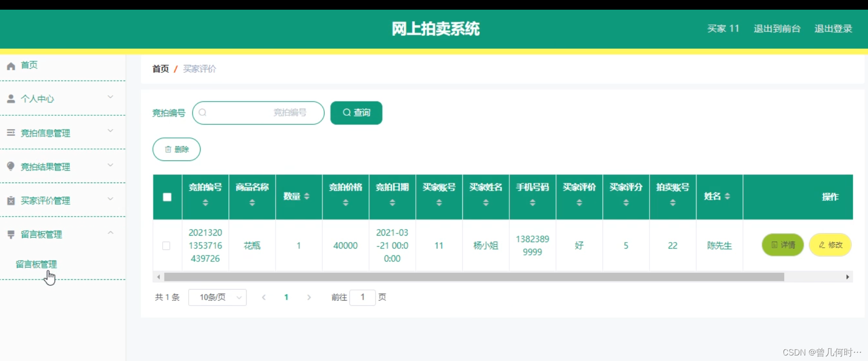The width and height of the screenshot is (868, 361).
Task: Click the home icon beside 首页 in sidebar
Action: [x=11, y=66]
